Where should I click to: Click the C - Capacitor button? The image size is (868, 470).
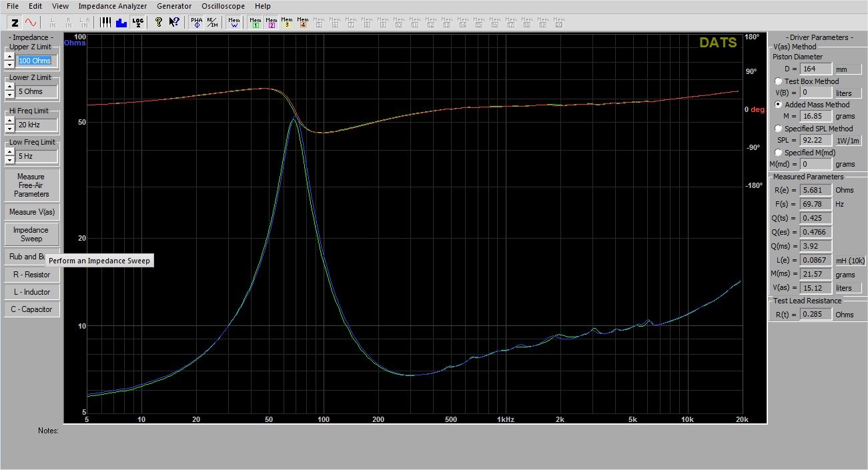[31, 309]
